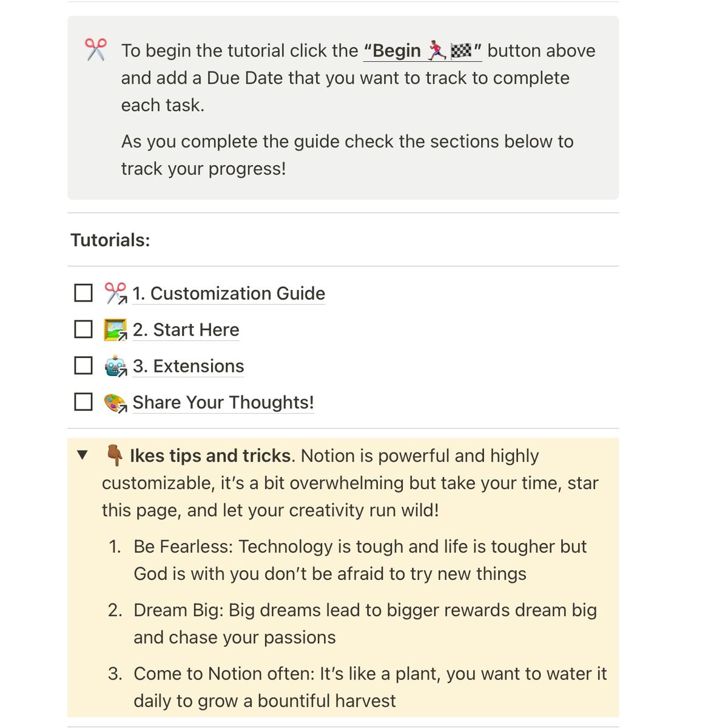Click the Tutorials: heading text
The image size is (728, 728).
pyautogui.click(x=110, y=240)
